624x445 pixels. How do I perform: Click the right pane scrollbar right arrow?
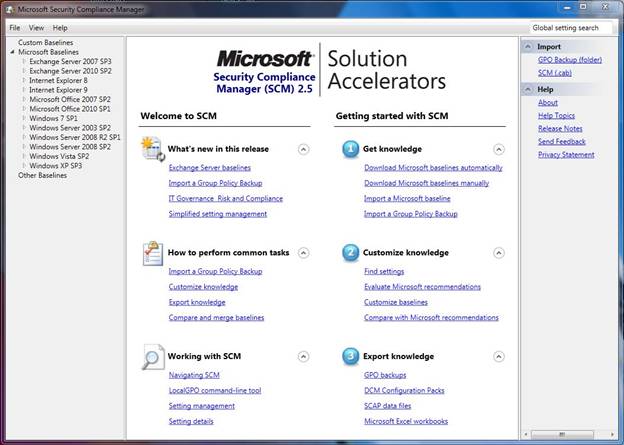(612, 434)
